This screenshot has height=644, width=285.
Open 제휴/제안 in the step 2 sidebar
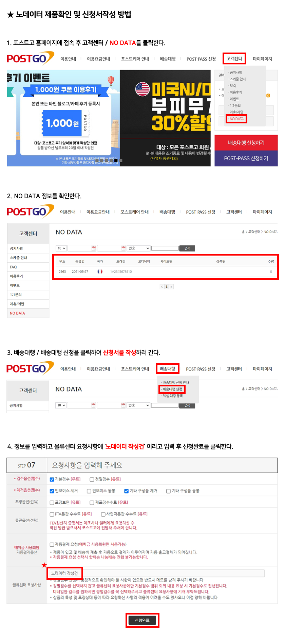click(28, 304)
